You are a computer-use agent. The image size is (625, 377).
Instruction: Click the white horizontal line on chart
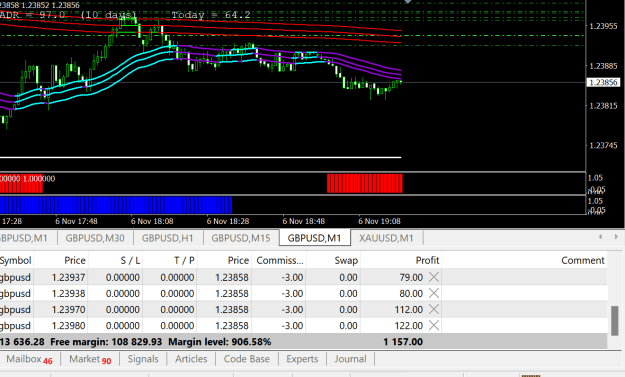click(200, 157)
